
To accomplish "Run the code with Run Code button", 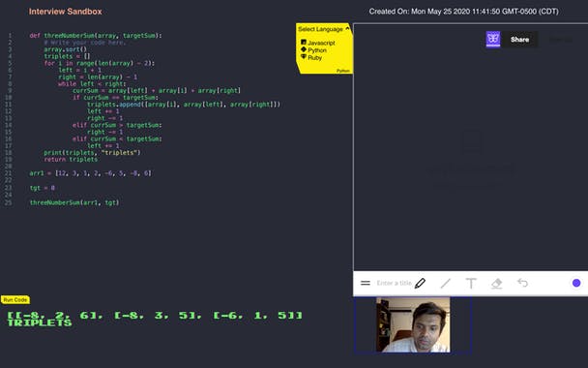I will (15, 299).
